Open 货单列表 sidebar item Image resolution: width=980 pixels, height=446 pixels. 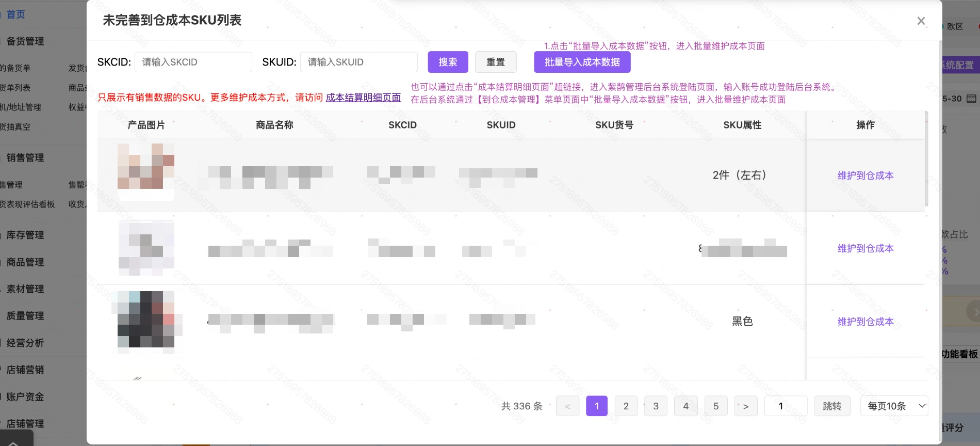[x=15, y=88]
